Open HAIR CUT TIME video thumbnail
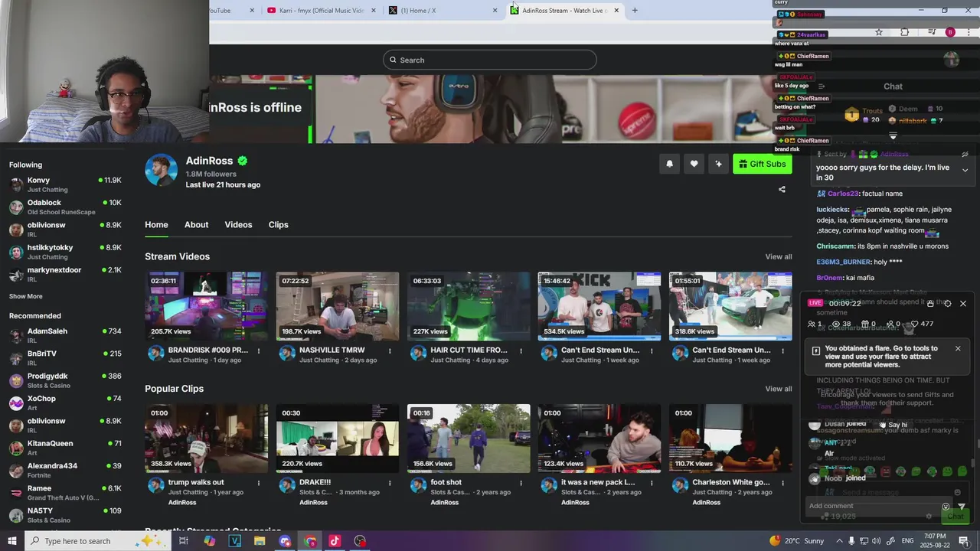This screenshot has height=551, width=980. 469,306
